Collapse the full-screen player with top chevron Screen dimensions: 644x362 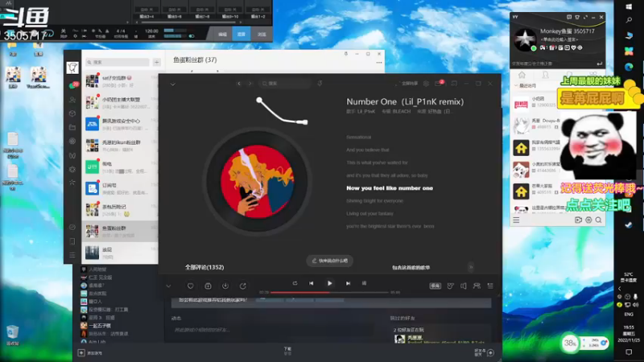click(x=172, y=84)
